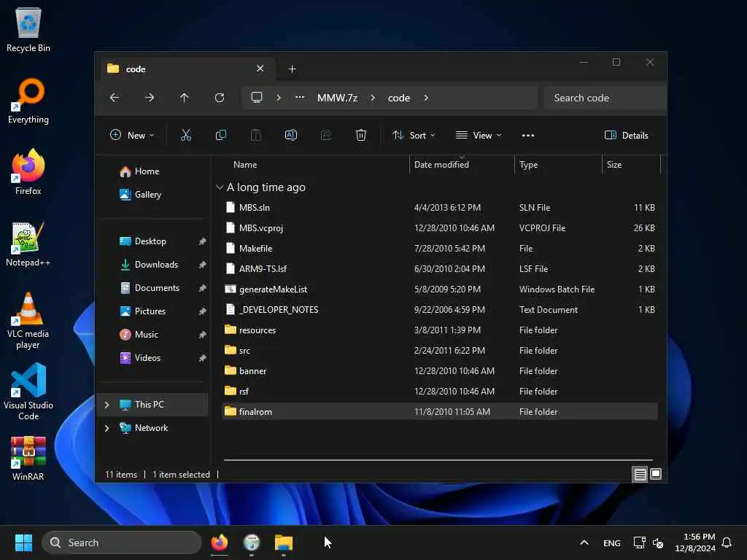Click the Copy icon in toolbar
The image size is (747, 560).
click(220, 135)
